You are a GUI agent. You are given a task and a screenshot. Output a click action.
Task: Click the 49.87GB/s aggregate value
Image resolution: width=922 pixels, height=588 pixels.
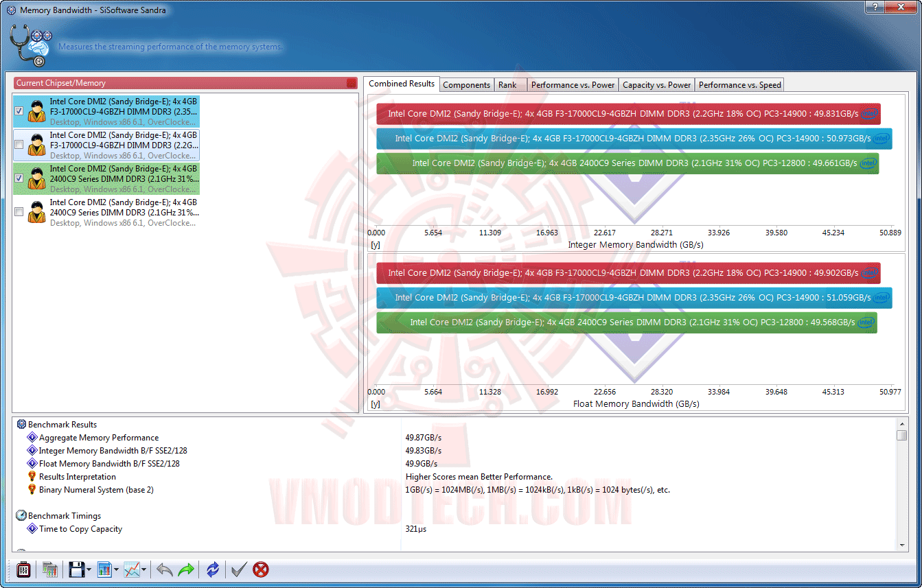click(x=424, y=438)
